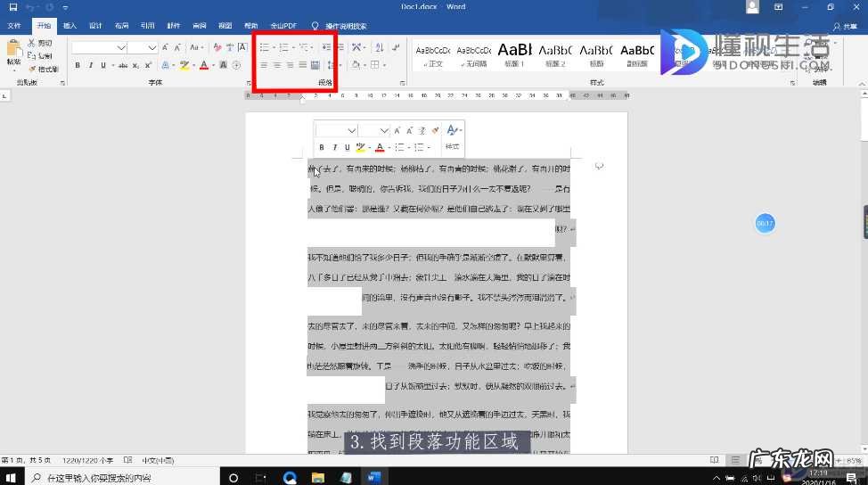This screenshot has height=485, width=868.
Task: Click the File Explorer icon in the taskbar
Action: tap(318, 477)
